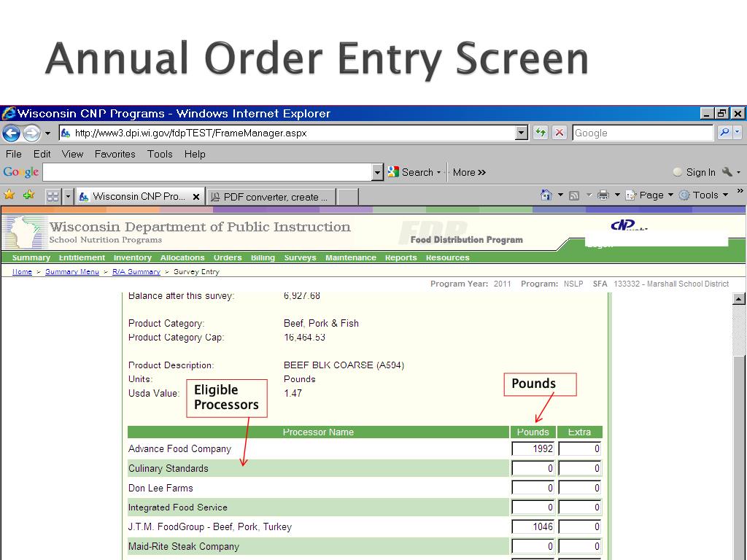Open the Inventory navigation item
Image resolution: width=747 pixels, height=560 pixels.
[x=133, y=257]
